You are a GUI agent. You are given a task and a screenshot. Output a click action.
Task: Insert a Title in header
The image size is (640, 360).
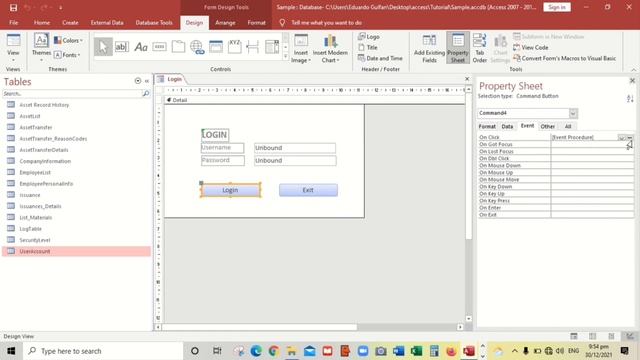click(x=368, y=47)
